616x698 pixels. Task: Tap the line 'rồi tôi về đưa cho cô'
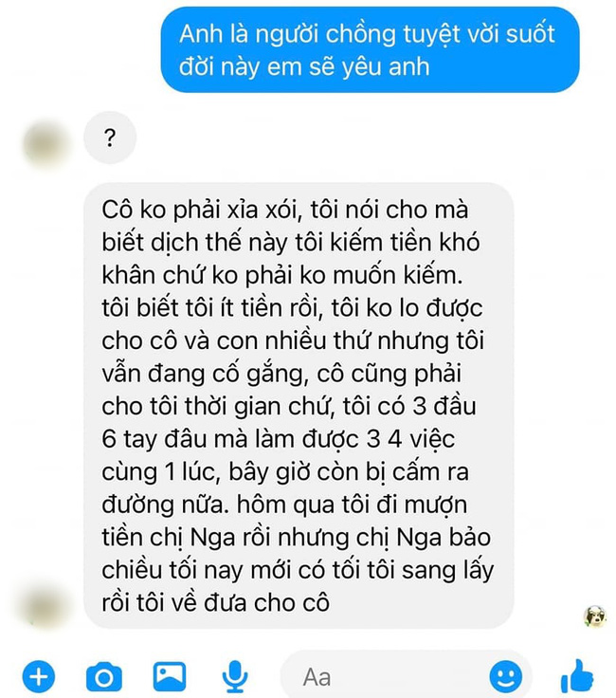216,603
